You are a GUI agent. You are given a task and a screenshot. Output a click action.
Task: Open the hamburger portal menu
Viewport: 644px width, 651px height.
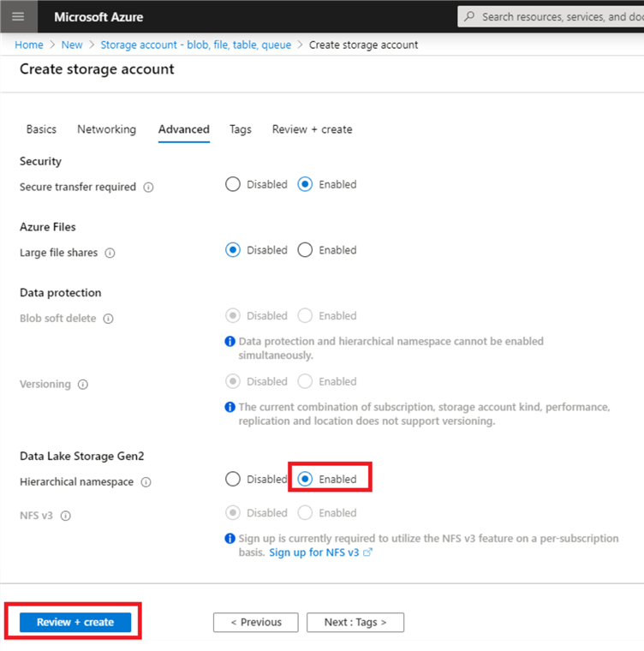pyautogui.click(x=18, y=16)
